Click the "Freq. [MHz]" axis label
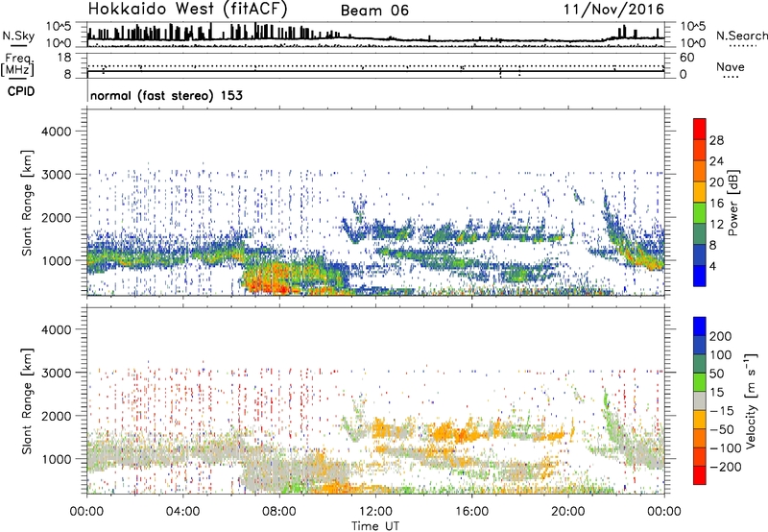The width and height of the screenshot is (768, 532). coord(17,65)
